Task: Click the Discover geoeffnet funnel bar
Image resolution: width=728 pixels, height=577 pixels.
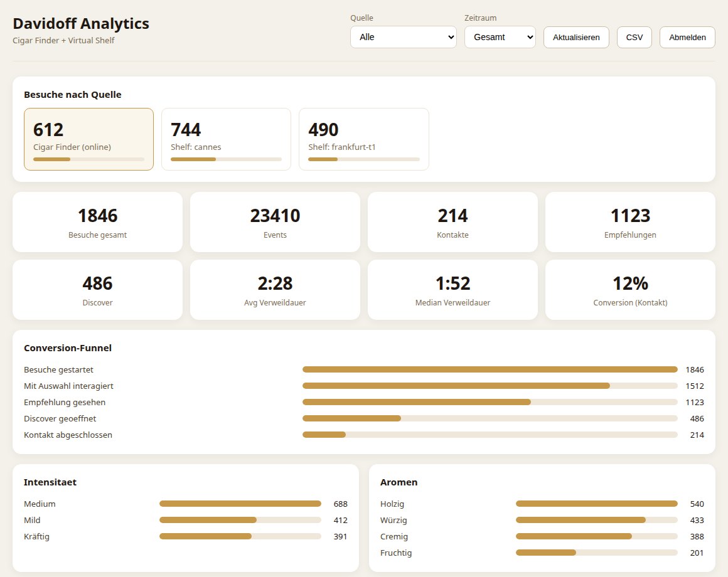Action: [x=490, y=418]
